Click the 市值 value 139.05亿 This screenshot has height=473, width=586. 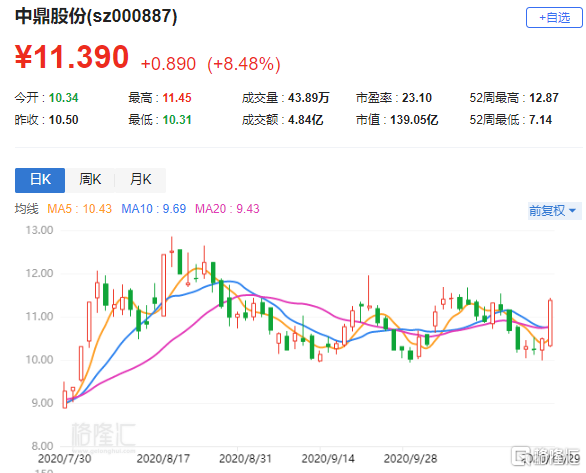414,120
